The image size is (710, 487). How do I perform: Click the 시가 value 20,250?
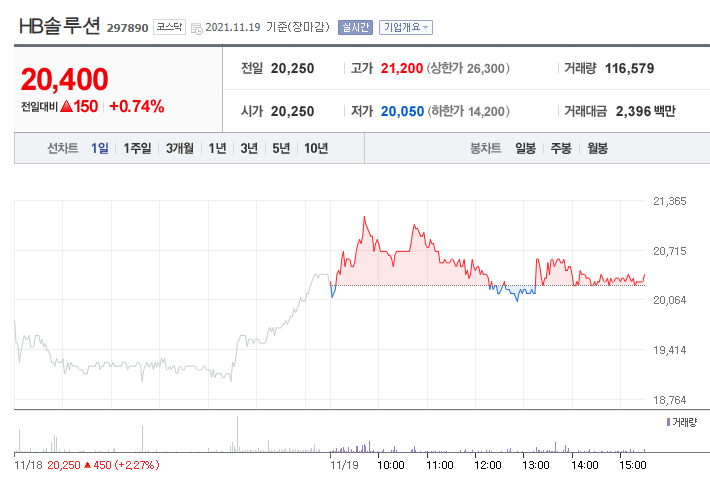pos(293,111)
